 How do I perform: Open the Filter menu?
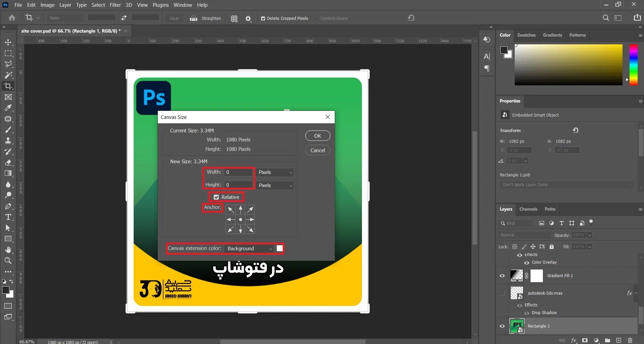pyautogui.click(x=115, y=5)
